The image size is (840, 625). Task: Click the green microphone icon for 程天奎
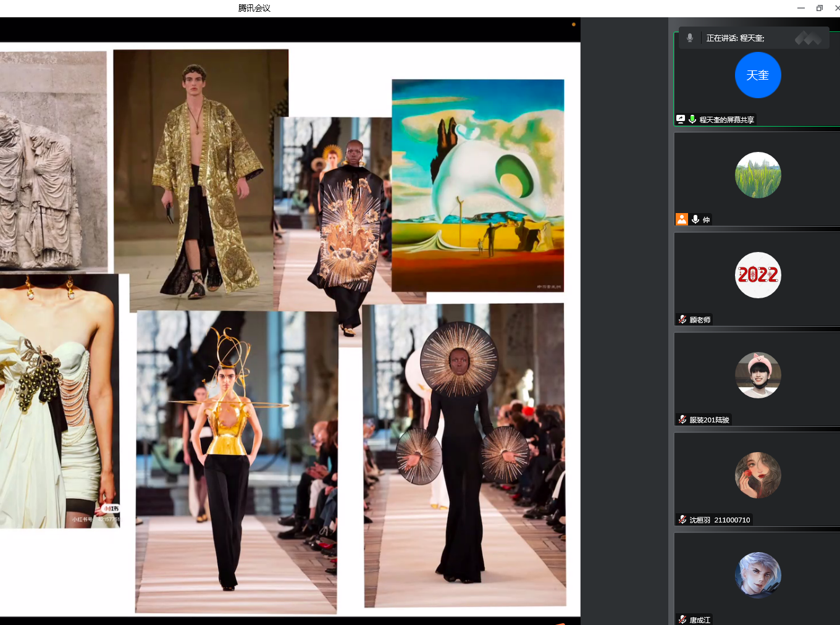[692, 119]
